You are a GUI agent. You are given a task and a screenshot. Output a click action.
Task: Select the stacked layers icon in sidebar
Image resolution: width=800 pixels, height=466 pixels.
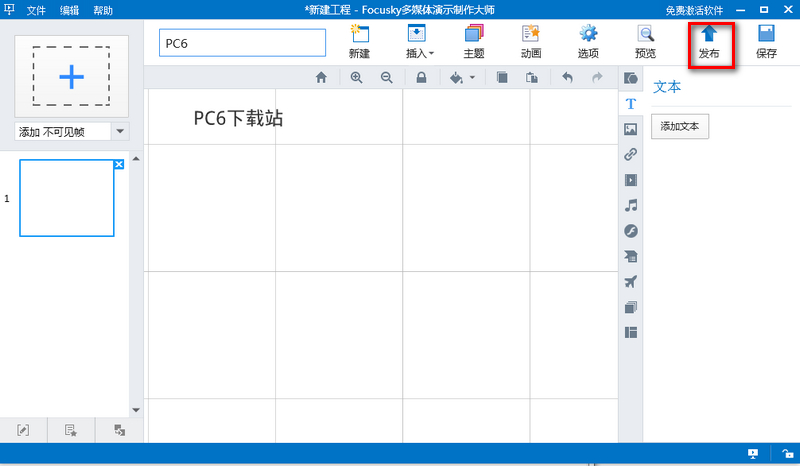tap(631, 307)
